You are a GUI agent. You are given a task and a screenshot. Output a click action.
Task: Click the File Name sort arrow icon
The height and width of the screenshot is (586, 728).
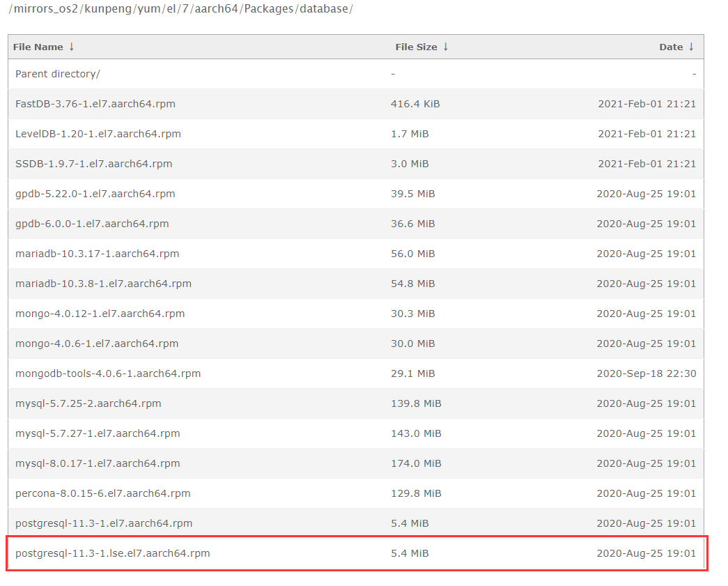pos(72,47)
